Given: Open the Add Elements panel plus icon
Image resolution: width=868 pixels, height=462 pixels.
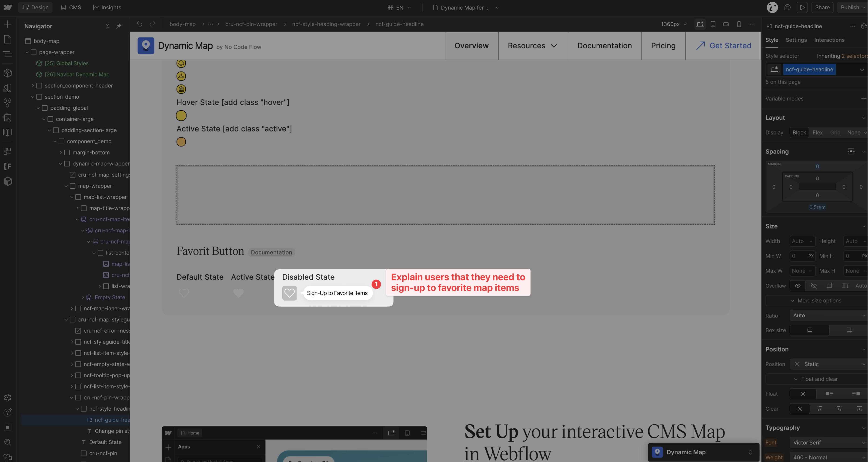Looking at the screenshot, I should [7, 24].
